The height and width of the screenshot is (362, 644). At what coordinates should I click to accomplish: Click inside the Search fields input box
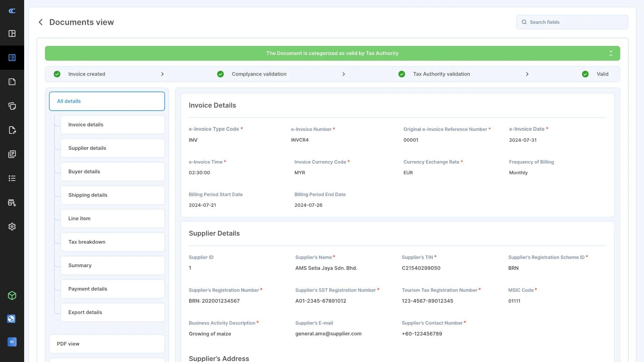point(573,22)
